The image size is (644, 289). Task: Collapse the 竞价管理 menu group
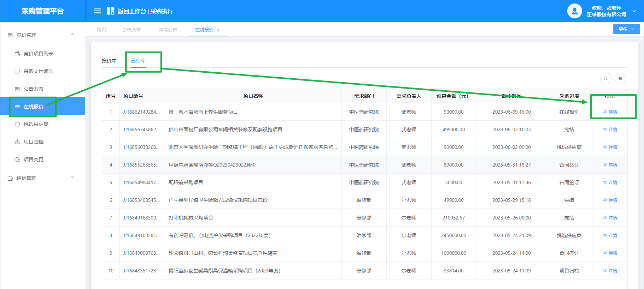click(x=72, y=35)
